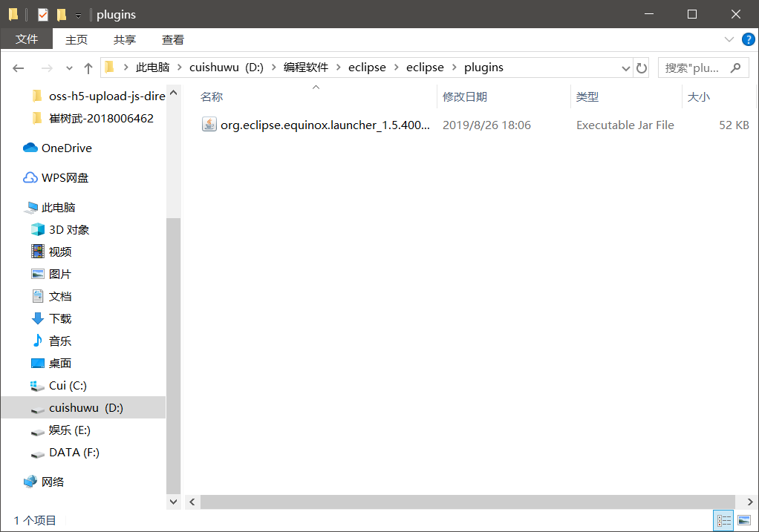Open 崔树武-2018006462 folder in sidebar
Viewport: 759px width, 532px height.
[x=92, y=119]
